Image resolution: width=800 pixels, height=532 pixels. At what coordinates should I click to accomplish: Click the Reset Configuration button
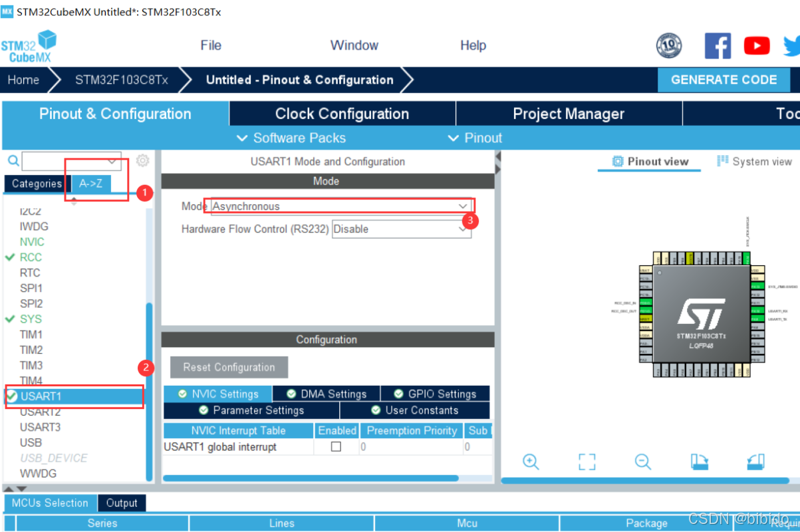click(x=229, y=367)
